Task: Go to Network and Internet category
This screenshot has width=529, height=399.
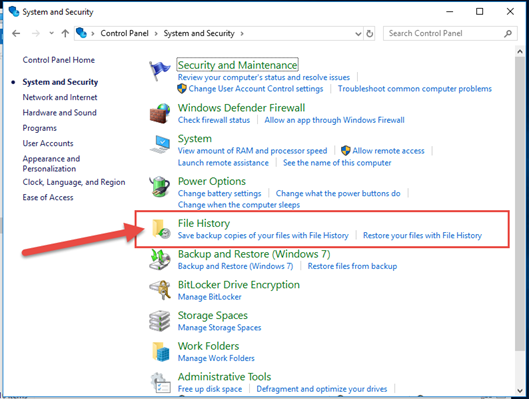Action: (x=60, y=97)
